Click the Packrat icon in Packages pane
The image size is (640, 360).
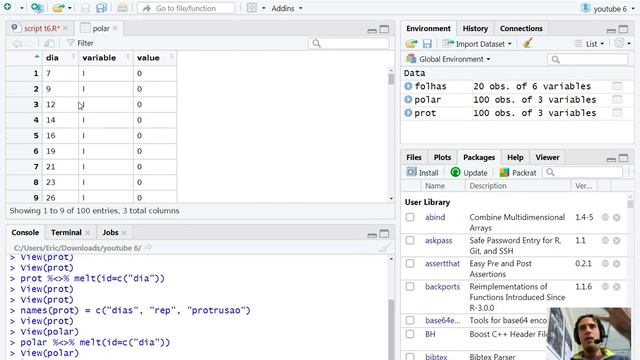[504, 173]
